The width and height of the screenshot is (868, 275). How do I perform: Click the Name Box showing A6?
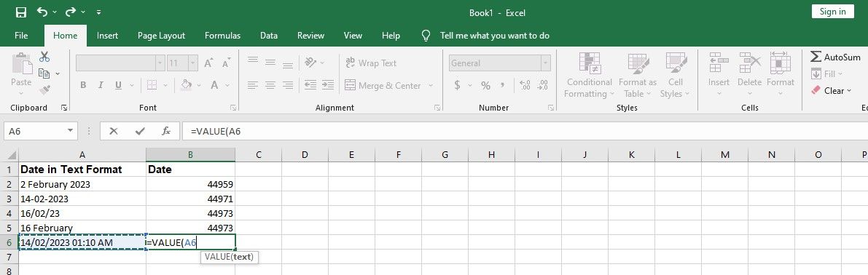coord(40,131)
